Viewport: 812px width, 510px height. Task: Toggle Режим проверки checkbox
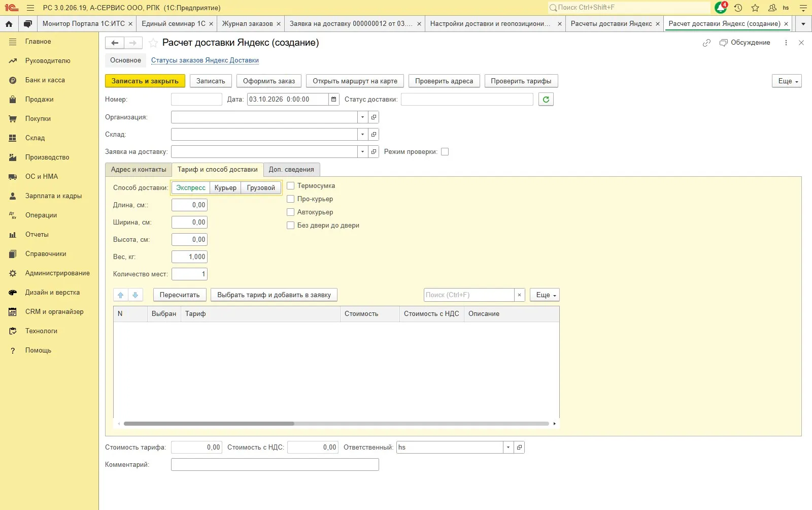pyautogui.click(x=445, y=152)
